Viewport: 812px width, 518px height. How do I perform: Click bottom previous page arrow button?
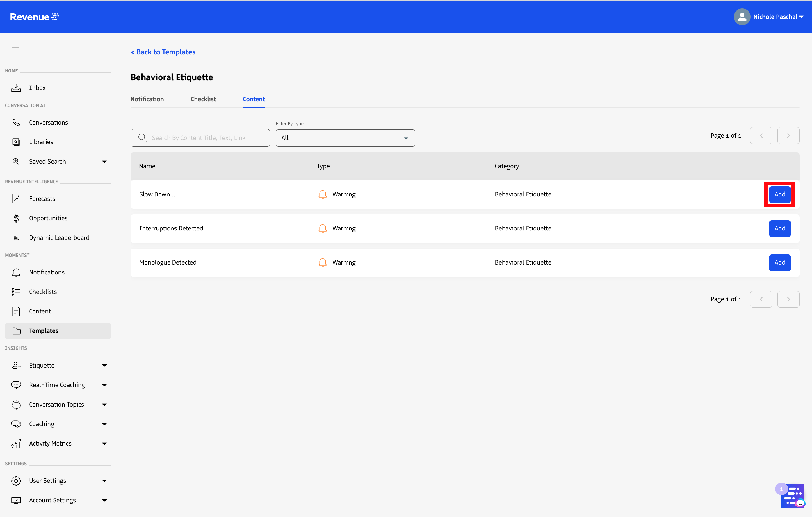tap(761, 299)
